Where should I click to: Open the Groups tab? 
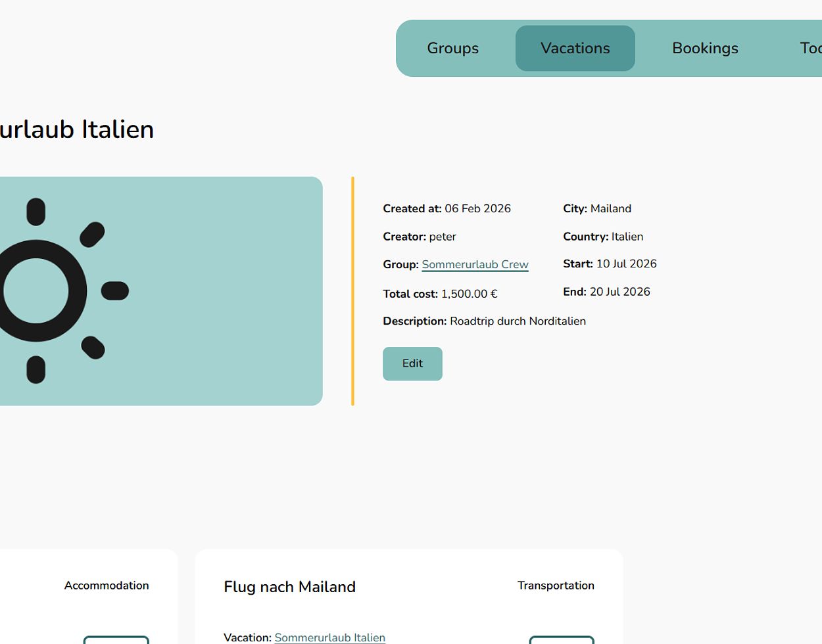[452, 48]
